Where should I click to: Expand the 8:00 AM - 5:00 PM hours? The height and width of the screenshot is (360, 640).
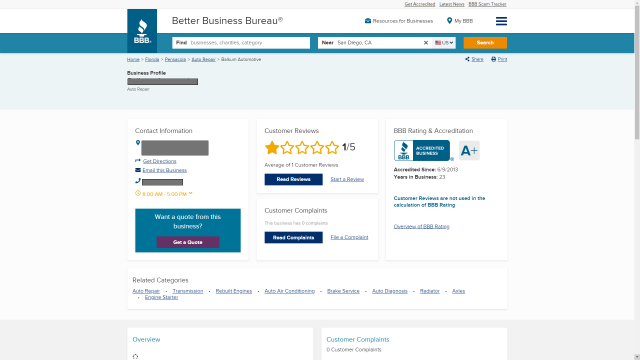tap(191, 193)
